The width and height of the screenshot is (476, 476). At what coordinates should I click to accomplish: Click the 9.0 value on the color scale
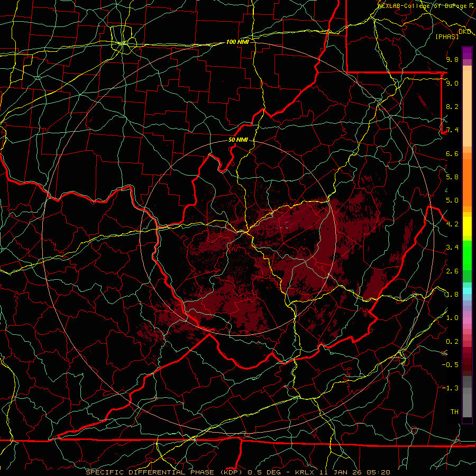[x=452, y=83]
